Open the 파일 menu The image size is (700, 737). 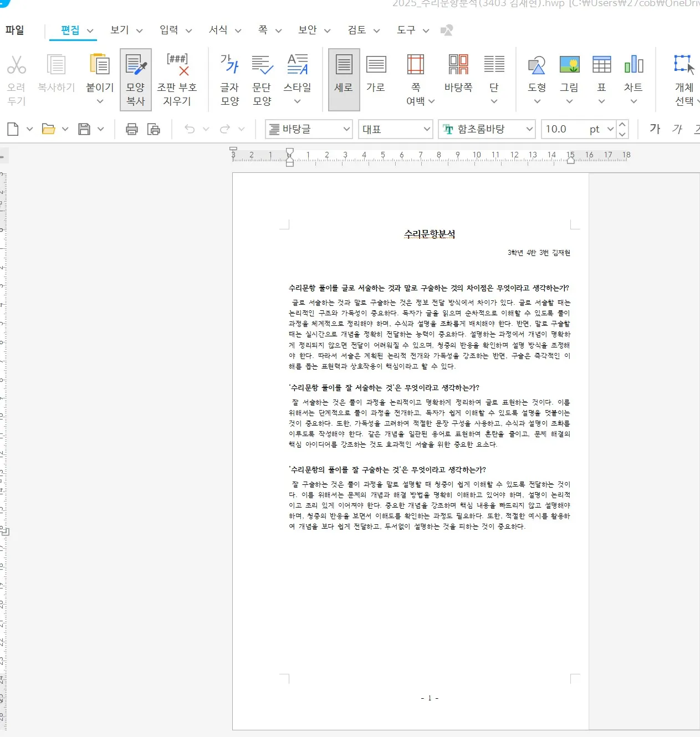(x=15, y=30)
